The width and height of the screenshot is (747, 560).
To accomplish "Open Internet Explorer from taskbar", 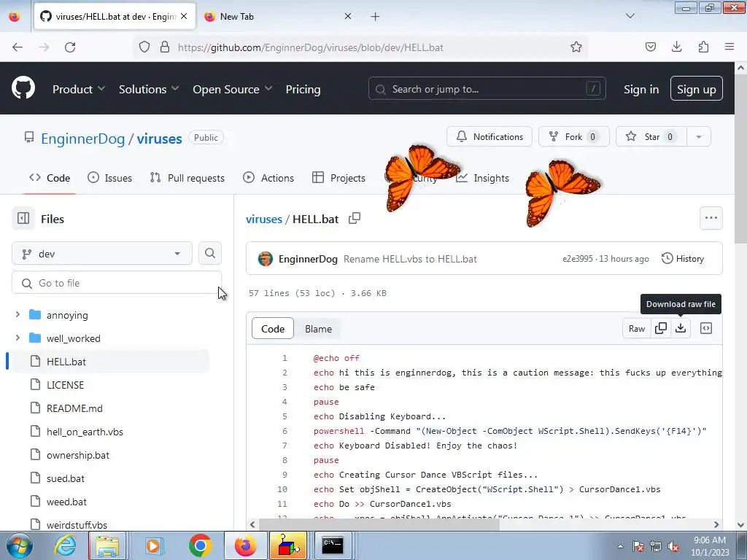I will tap(65, 545).
